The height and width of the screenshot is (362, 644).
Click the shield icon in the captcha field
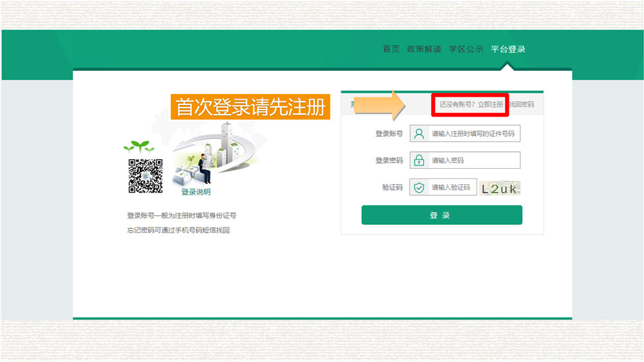(419, 187)
